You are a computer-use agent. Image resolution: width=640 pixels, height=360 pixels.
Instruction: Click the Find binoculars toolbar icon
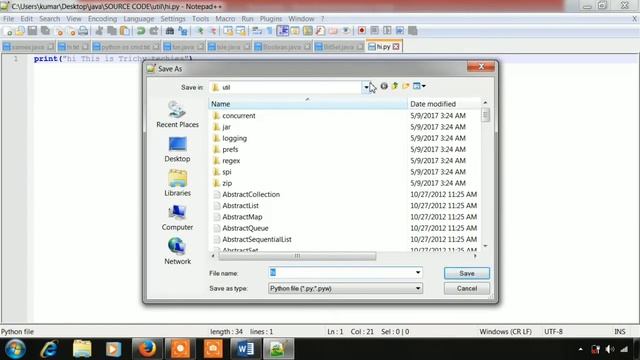[170, 31]
